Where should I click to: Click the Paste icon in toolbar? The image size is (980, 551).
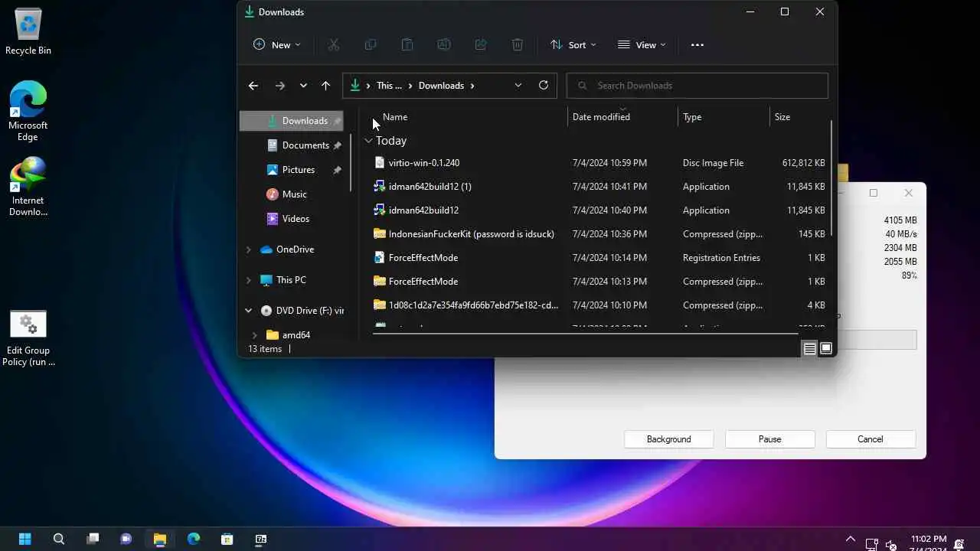(407, 45)
